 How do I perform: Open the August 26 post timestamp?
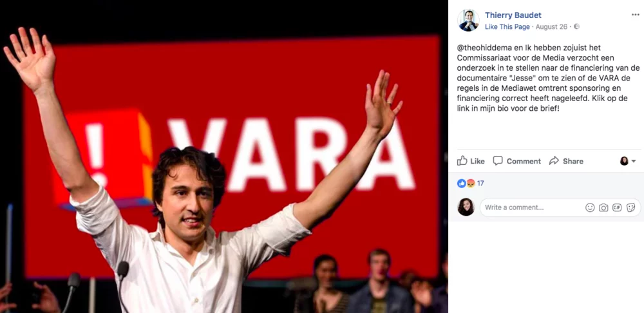(x=551, y=26)
